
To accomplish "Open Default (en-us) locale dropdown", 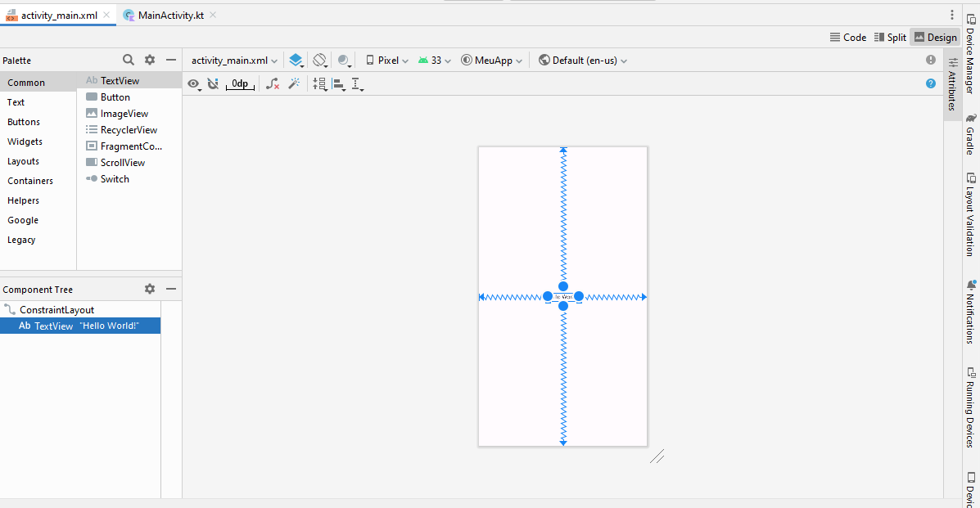I will click(583, 61).
